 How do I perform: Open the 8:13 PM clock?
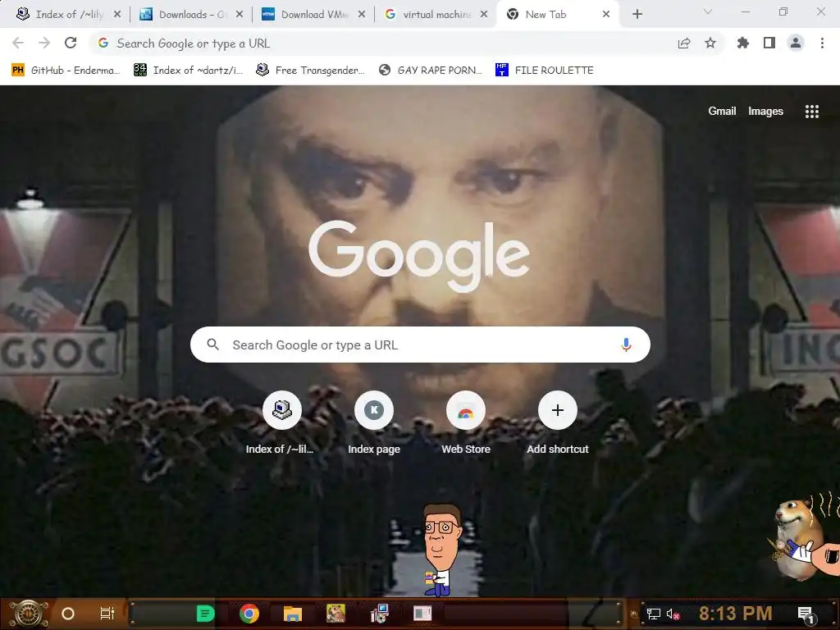[735, 614]
